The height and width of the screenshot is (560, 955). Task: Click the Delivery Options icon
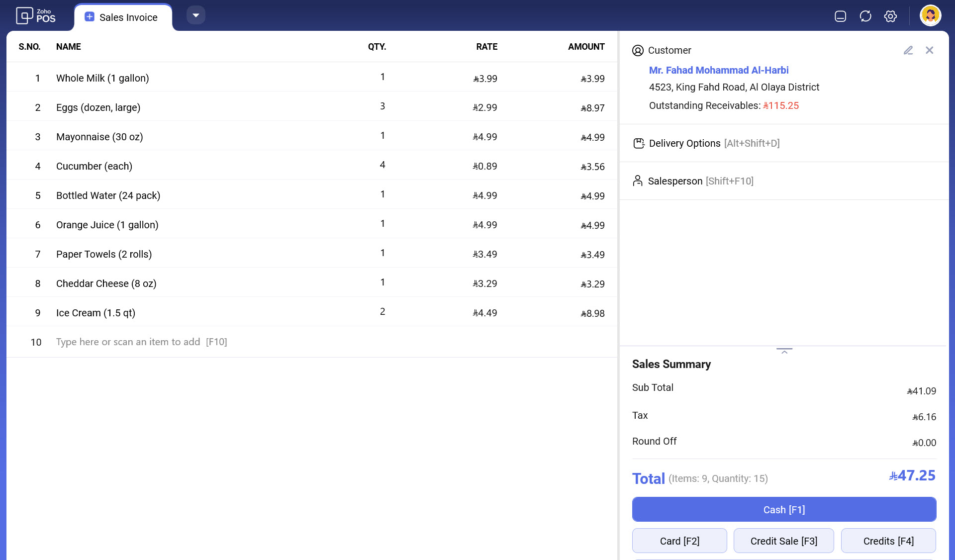click(x=639, y=143)
